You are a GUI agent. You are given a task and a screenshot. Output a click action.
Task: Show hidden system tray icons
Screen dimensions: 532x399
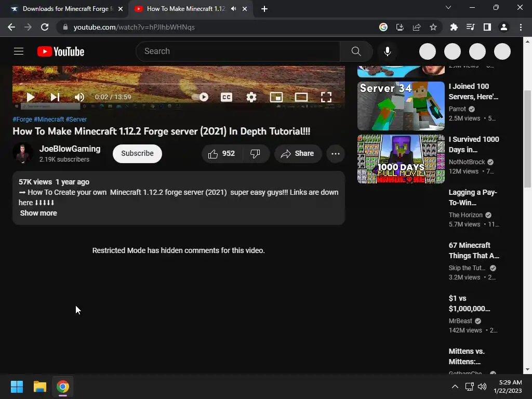click(x=455, y=387)
